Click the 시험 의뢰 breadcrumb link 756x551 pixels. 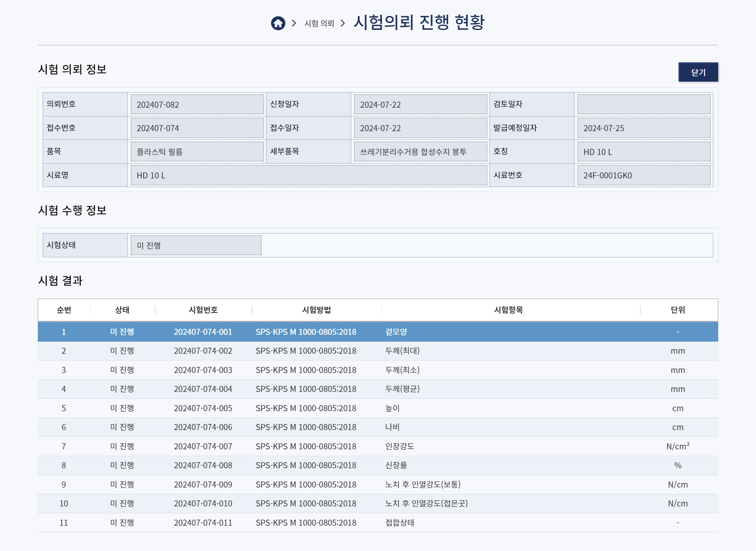(x=319, y=23)
